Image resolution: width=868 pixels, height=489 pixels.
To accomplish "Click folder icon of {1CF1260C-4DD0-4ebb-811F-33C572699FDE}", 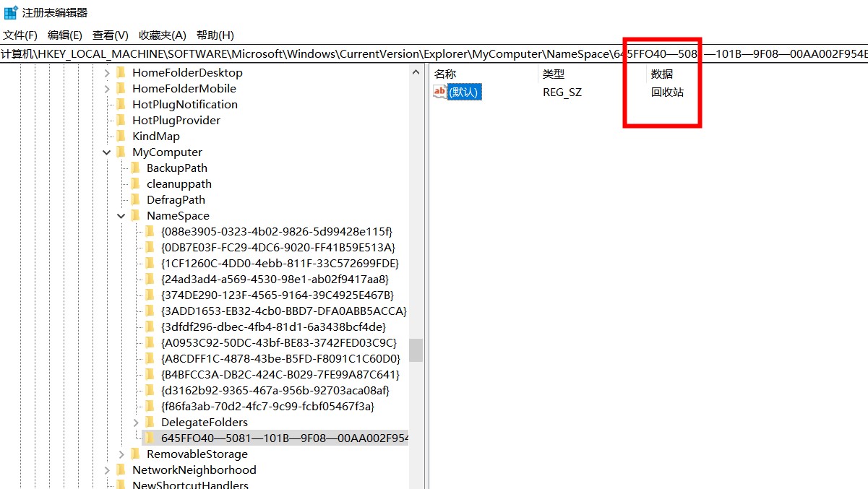I will coord(150,263).
